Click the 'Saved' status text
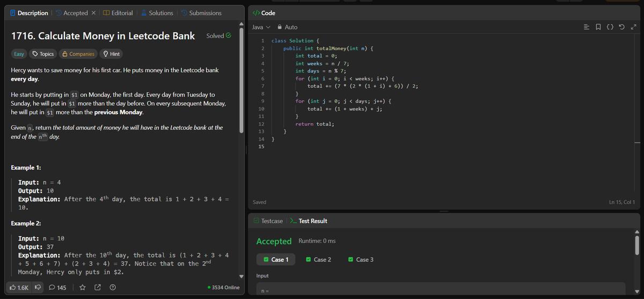This screenshot has height=299, width=644. coord(259,202)
